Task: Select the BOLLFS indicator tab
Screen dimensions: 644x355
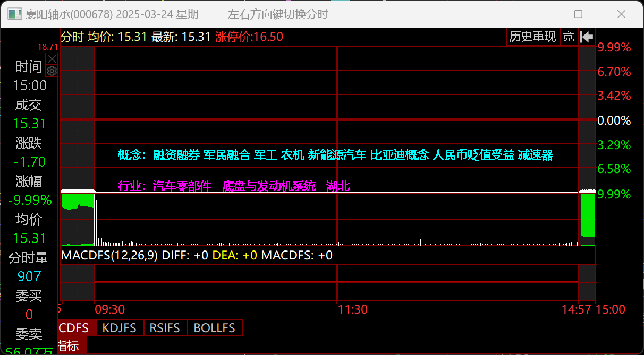Action: [x=214, y=328]
